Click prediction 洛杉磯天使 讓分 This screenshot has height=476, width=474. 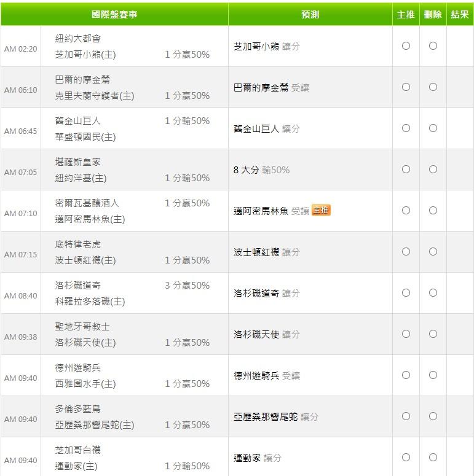point(266,334)
